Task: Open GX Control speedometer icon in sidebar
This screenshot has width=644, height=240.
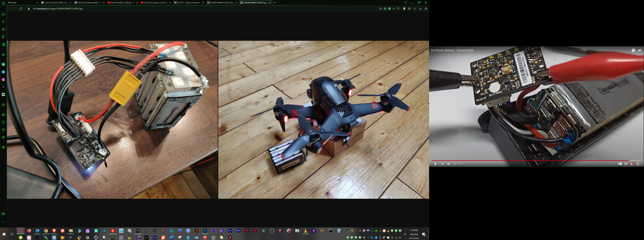Action: (3, 22)
